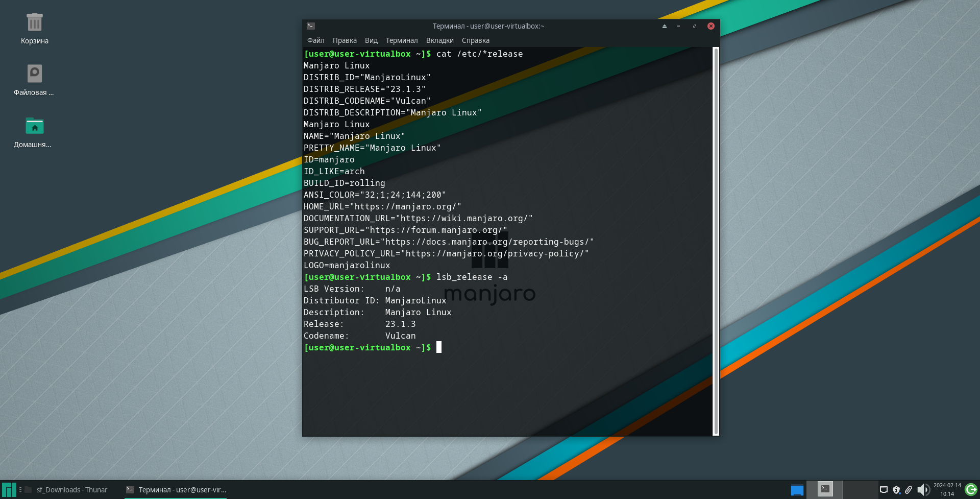This screenshot has height=499, width=980.
Task: Click the volume speaker tray icon
Action: [923, 490]
